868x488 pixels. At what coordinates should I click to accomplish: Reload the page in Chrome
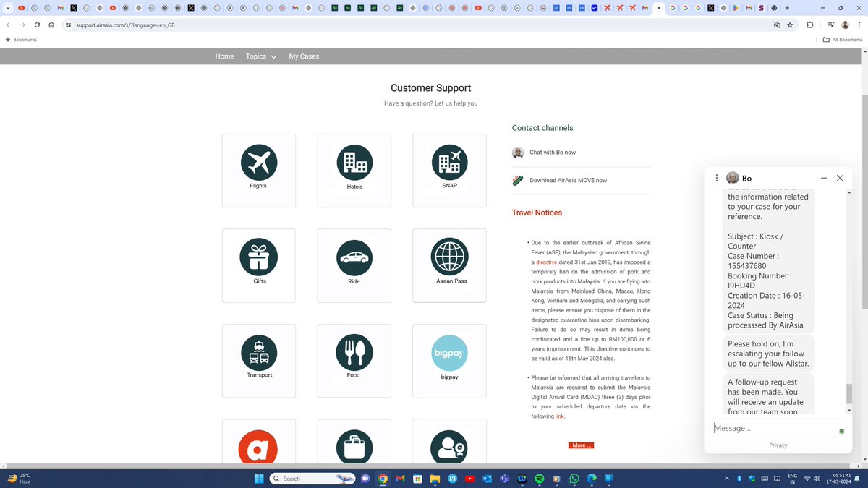37,25
